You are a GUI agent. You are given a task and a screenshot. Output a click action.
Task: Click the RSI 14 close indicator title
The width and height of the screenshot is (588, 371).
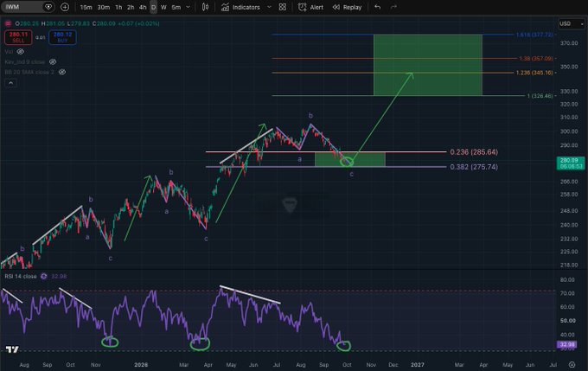(x=21, y=276)
